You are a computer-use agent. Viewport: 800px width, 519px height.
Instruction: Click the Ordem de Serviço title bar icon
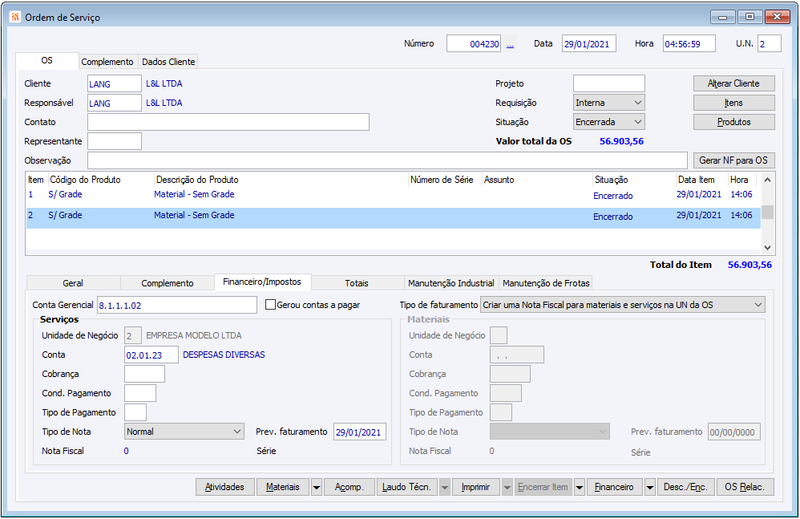[13, 17]
